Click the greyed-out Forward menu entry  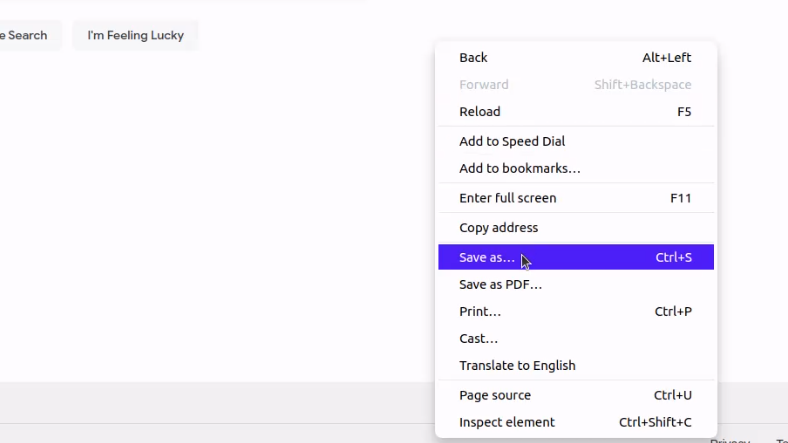(x=484, y=85)
